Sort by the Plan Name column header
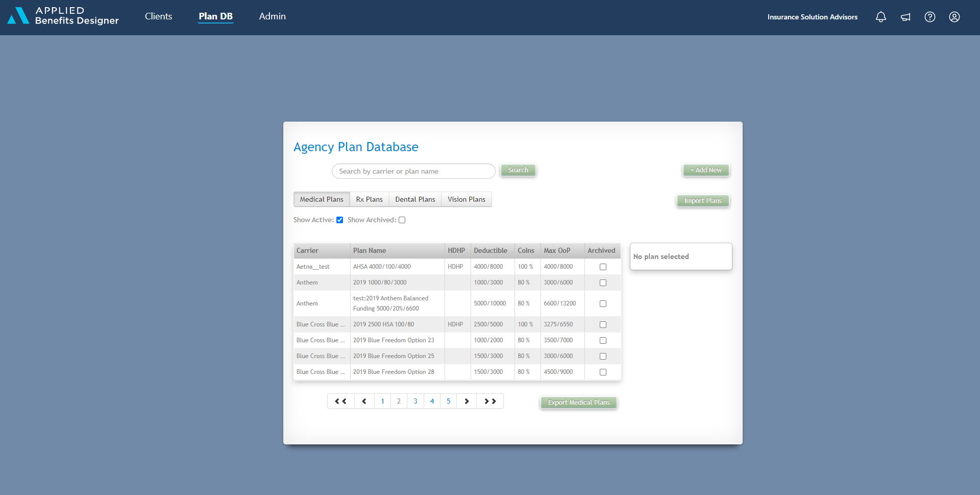The width and height of the screenshot is (980, 495). (398, 250)
